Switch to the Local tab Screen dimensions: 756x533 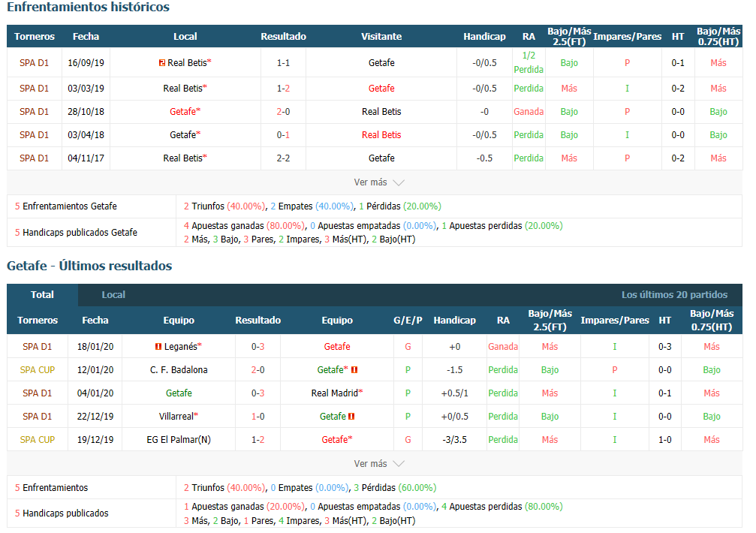pos(113,295)
